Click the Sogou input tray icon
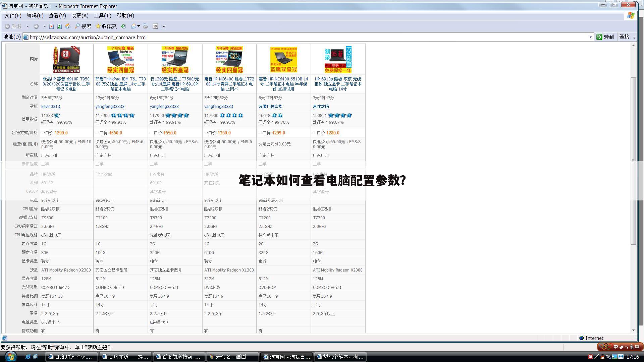This screenshot has width=644, height=362. click(x=590, y=357)
